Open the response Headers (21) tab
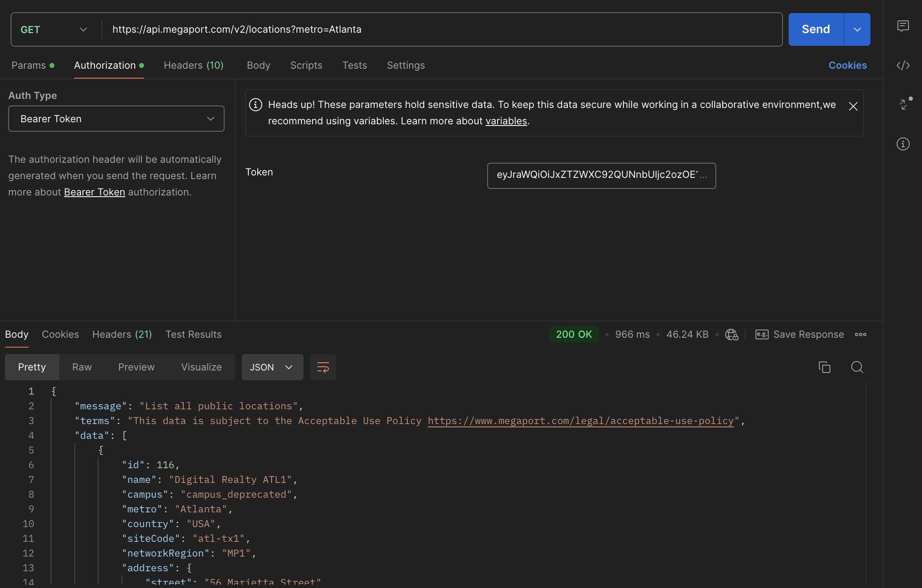922x588 pixels. pos(122,334)
